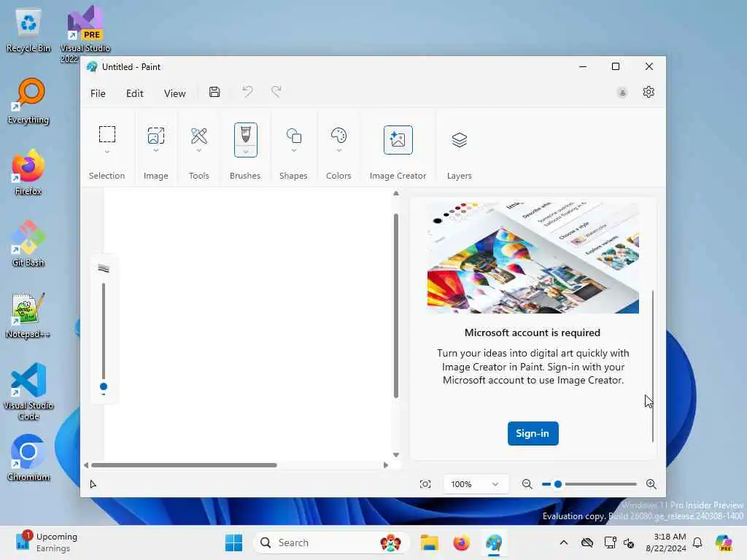Open the 100% zoom level dropdown
Viewport: 747px width, 560px height.
coord(474,484)
